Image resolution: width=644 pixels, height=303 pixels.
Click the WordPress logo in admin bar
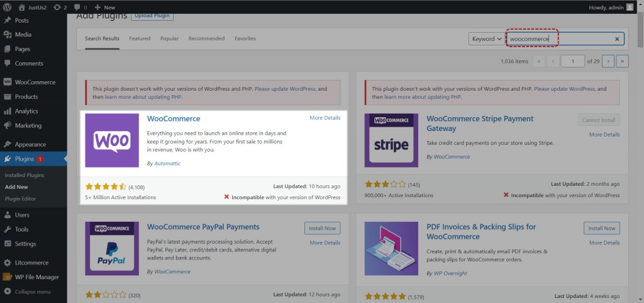(7, 7)
